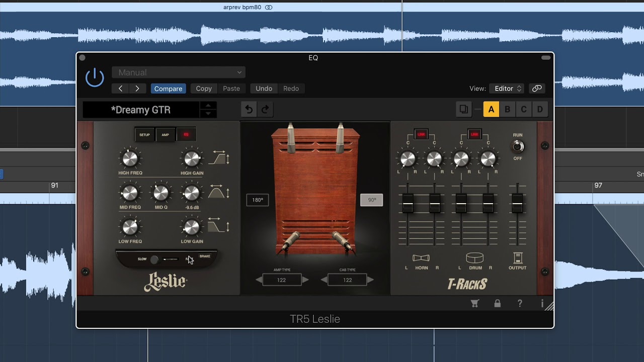This screenshot has height=362, width=644.
Task: Click the padlock icon in footer
Action: 497,303
